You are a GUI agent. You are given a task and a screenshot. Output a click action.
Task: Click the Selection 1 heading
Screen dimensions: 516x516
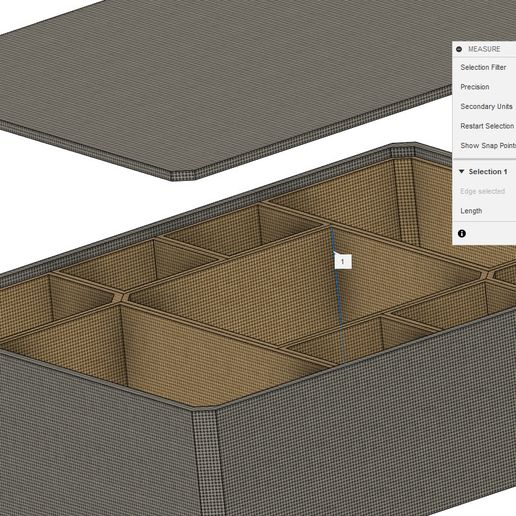tap(488, 172)
